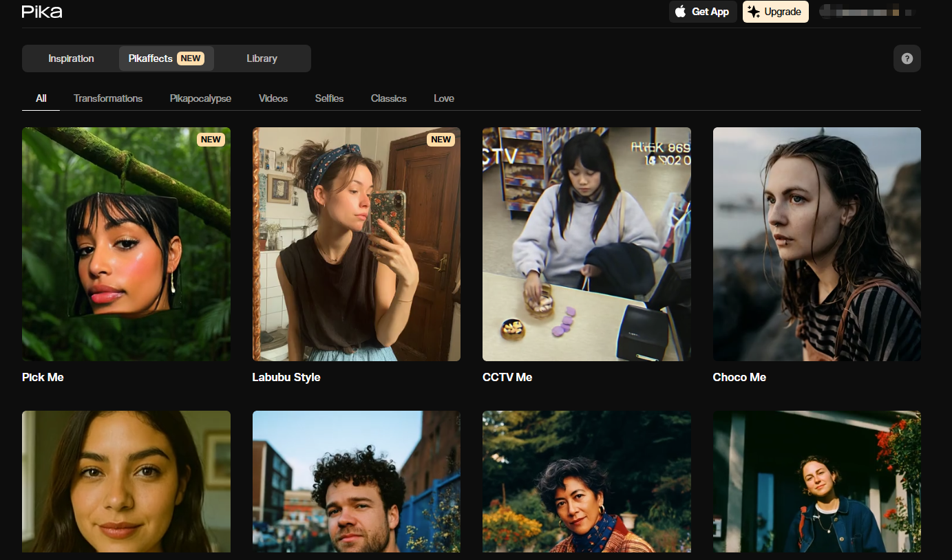Open the Library tab
Image resolution: width=952 pixels, height=560 pixels.
(262, 58)
